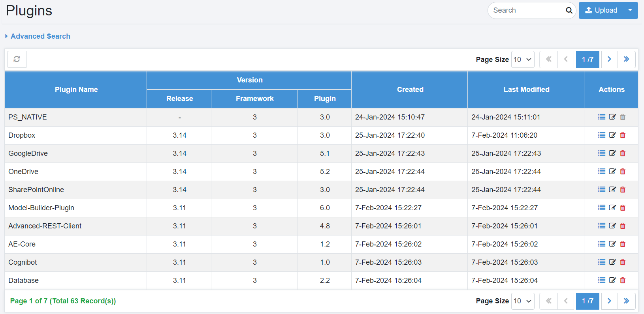
Task: Open the Upload dropdown arrow
Action: [630, 10]
